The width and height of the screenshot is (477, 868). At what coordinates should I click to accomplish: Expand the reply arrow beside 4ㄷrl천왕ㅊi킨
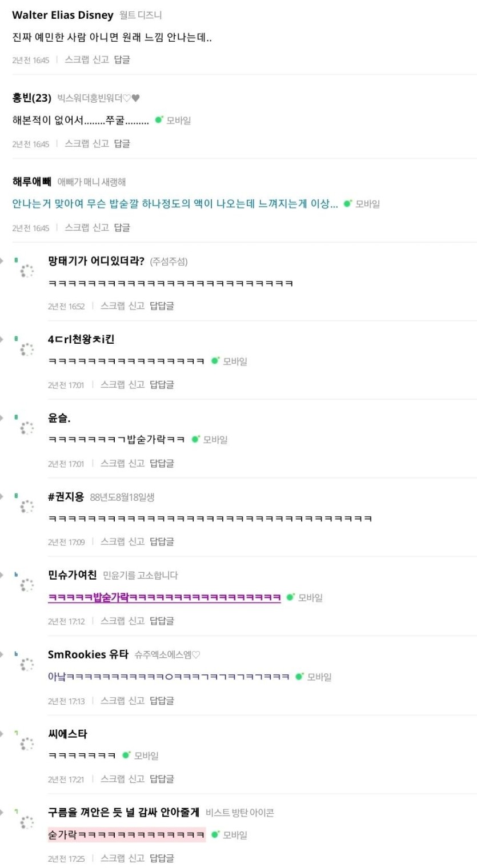[x=2, y=339]
